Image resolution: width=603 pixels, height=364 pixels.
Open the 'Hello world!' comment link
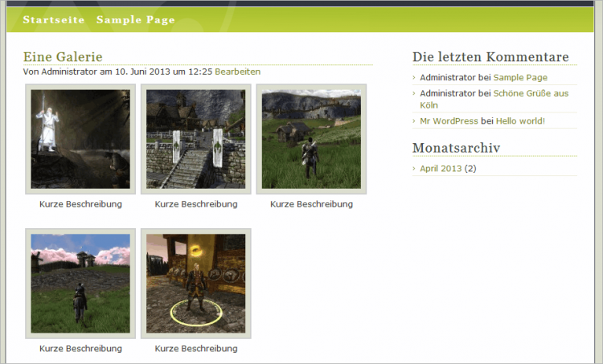(519, 121)
